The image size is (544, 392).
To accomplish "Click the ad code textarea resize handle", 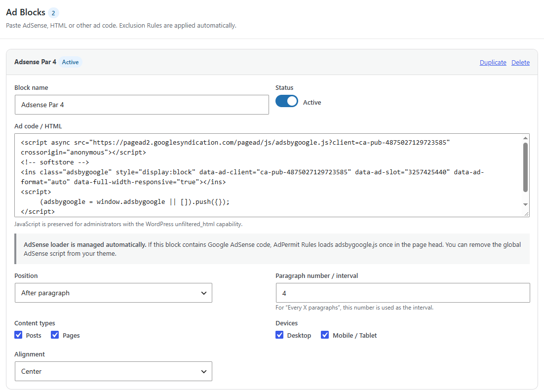I will [526, 214].
